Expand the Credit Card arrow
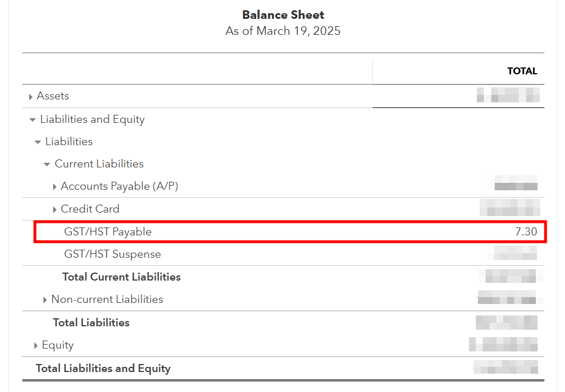This screenshot has width=565, height=392. point(54,210)
